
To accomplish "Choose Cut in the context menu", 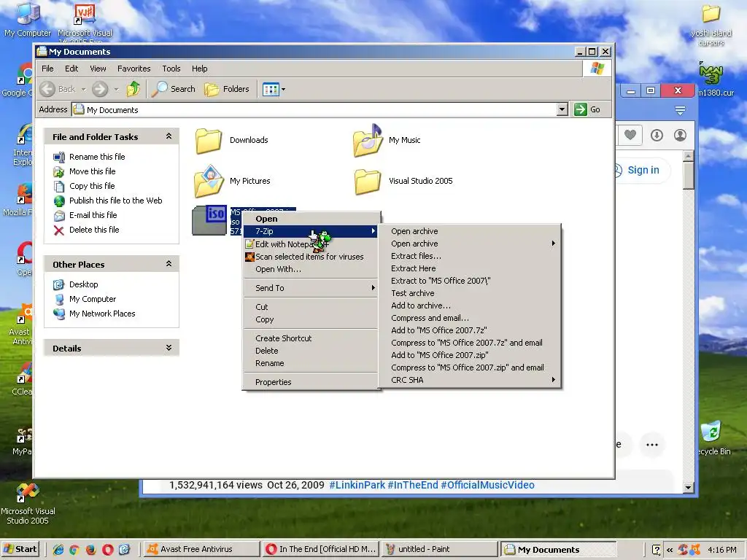I will pos(310,307).
